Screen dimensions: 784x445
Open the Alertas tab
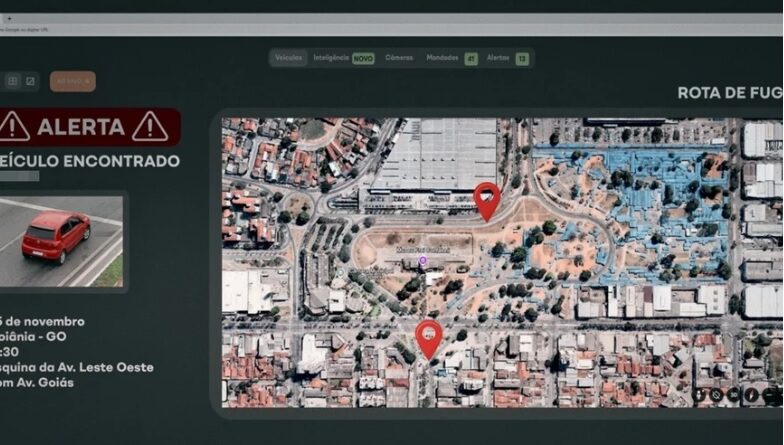(x=498, y=58)
